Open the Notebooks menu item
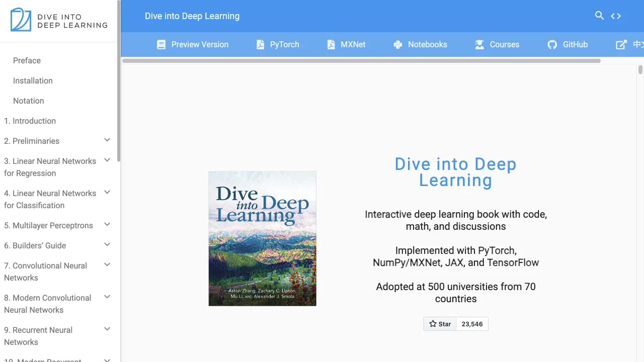 [420, 45]
